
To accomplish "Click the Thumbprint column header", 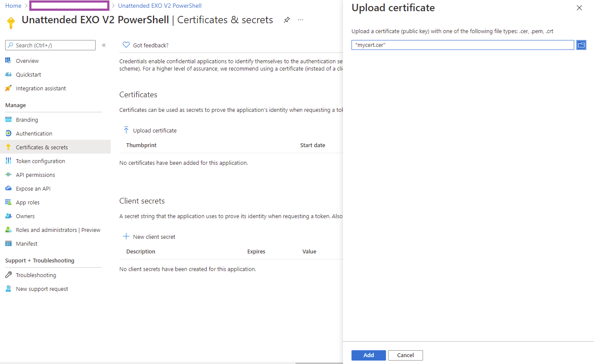I will (141, 145).
